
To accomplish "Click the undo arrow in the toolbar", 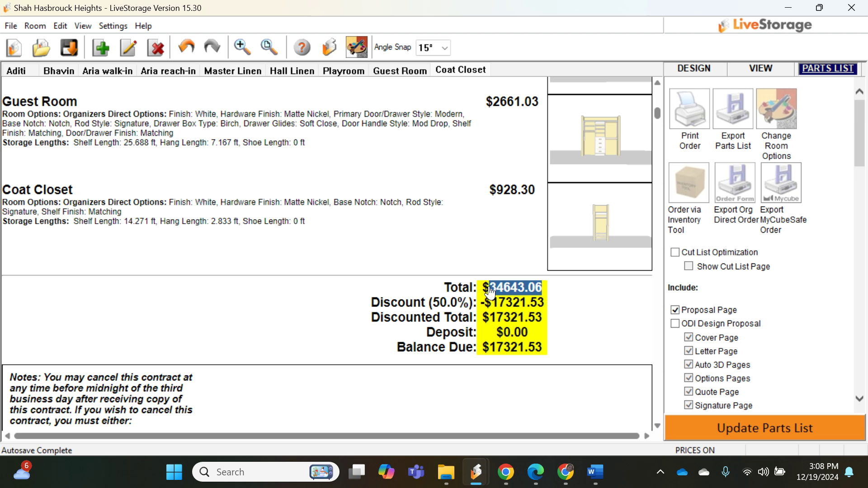I will (186, 47).
